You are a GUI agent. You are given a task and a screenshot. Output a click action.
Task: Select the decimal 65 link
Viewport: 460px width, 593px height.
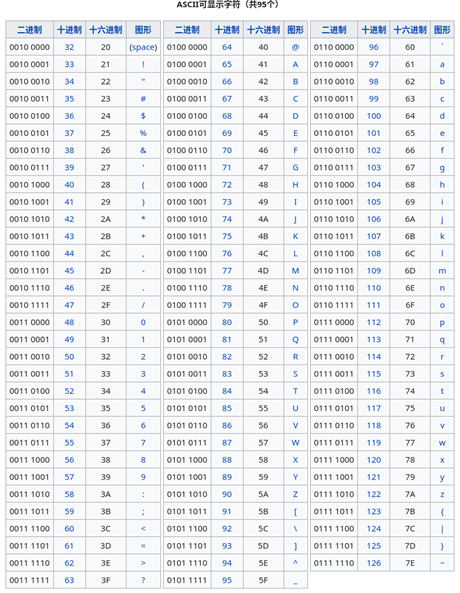pos(227,64)
